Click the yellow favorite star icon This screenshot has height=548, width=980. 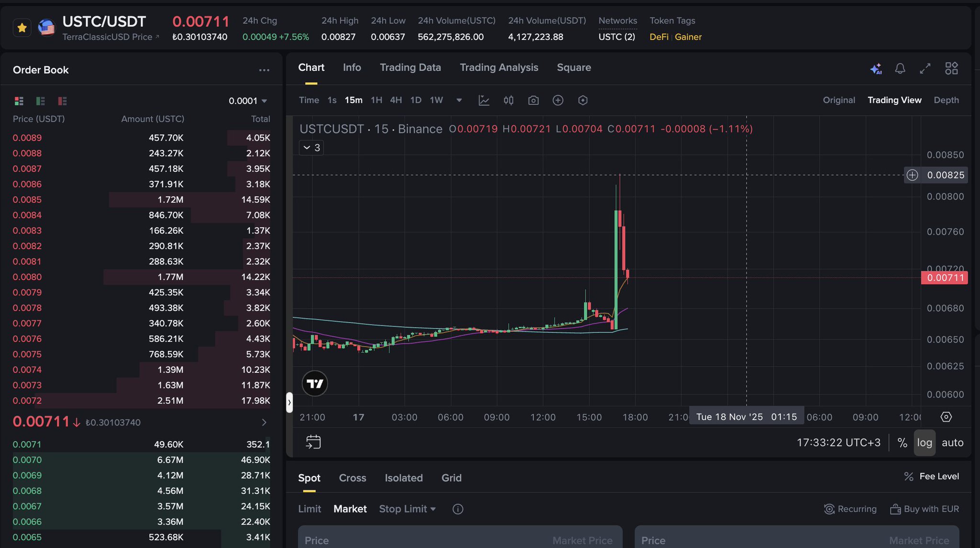point(22,28)
